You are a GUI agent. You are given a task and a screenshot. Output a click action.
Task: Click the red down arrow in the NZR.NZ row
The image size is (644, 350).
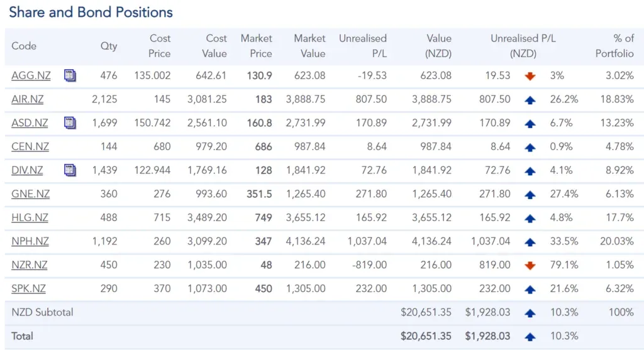[x=530, y=265]
